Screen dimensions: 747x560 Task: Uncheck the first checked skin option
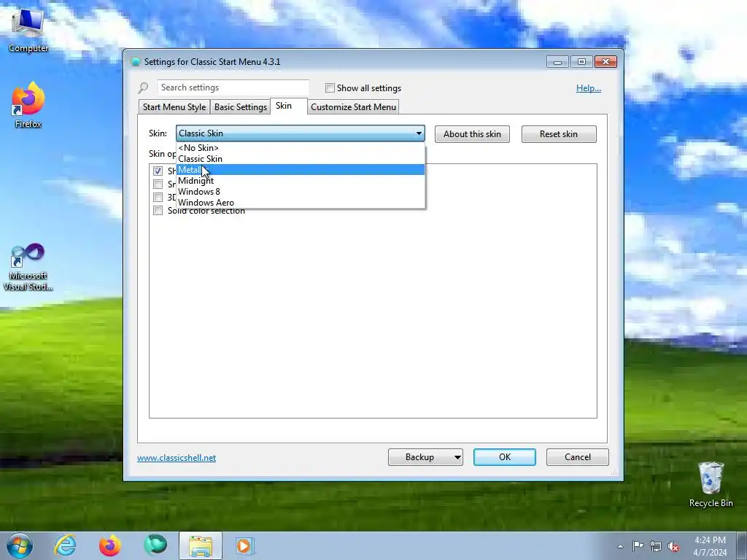(x=158, y=171)
